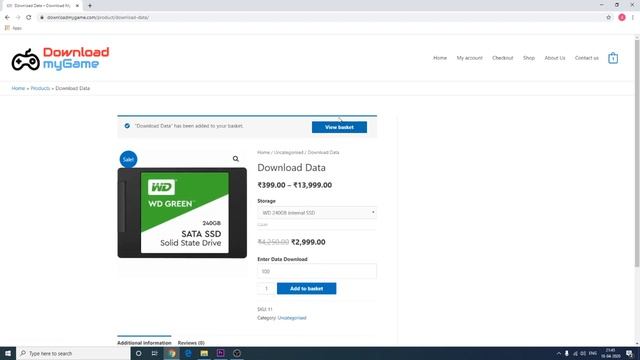This screenshot has height=360, width=640.
Task: Close the Download Data browser tab
Action: (77, 6)
